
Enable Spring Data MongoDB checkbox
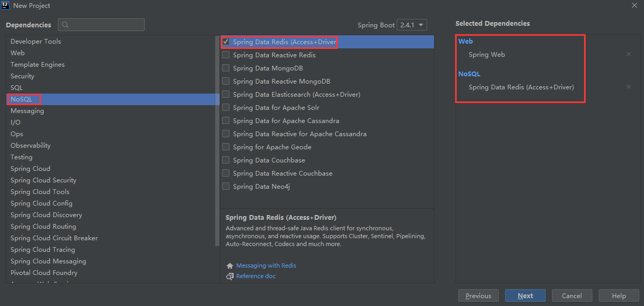[x=226, y=68]
